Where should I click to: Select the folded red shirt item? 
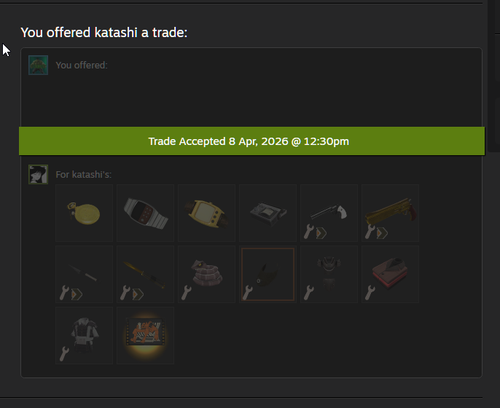coord(390,274)
